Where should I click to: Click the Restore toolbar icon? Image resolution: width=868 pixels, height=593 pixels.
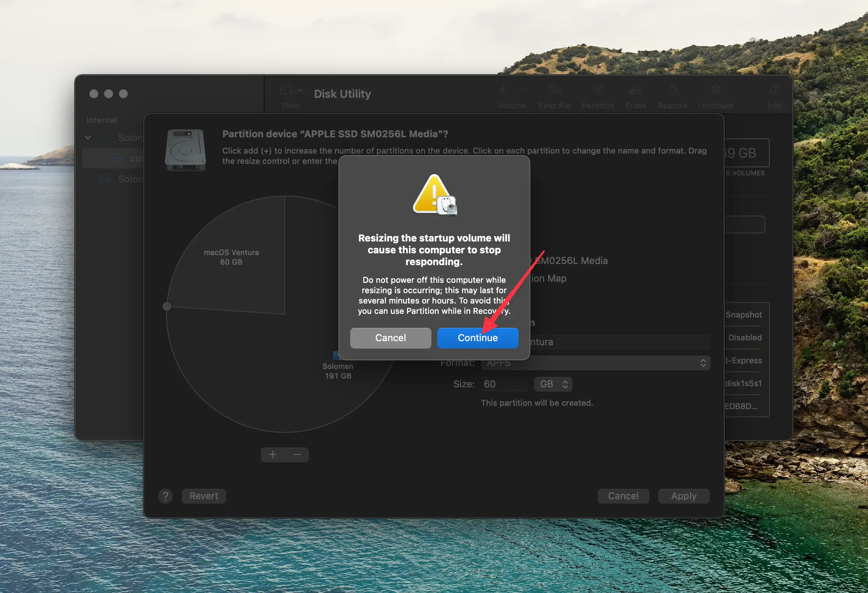pyautogui.click(x=672, y=90)
